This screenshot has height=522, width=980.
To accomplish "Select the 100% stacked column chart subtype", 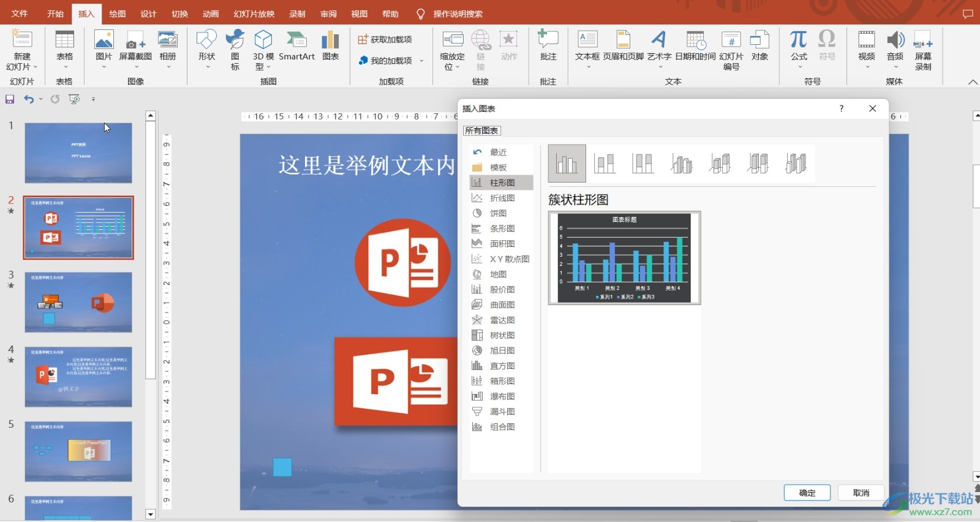I will click(643, 164).
